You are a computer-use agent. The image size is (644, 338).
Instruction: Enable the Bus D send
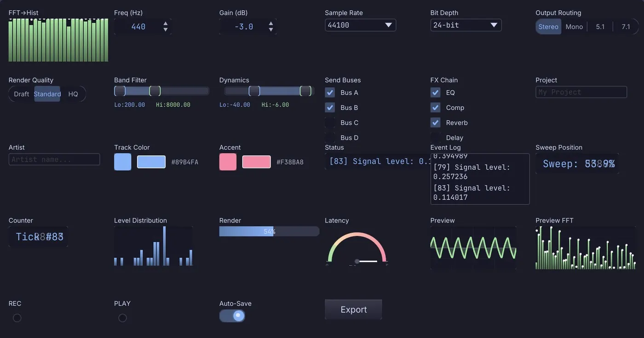pos(330,138)
